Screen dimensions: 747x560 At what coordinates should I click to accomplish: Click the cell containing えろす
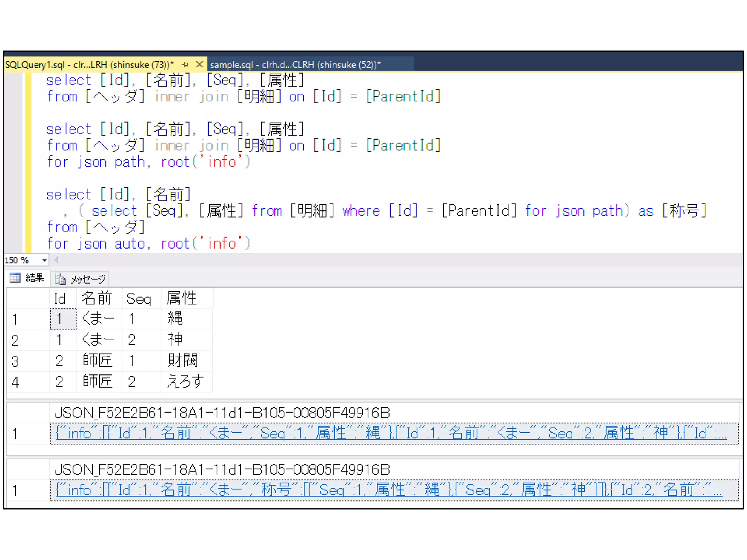coord(185,382)
